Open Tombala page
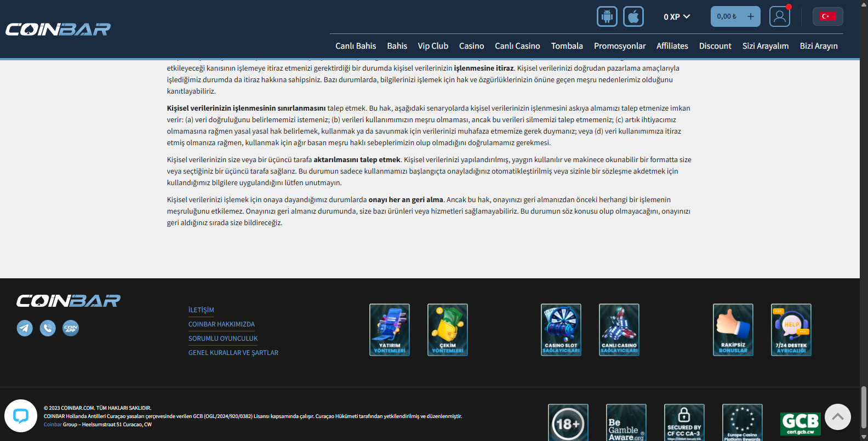The width and height of the screenshot is (868, 441). (567, 46)
